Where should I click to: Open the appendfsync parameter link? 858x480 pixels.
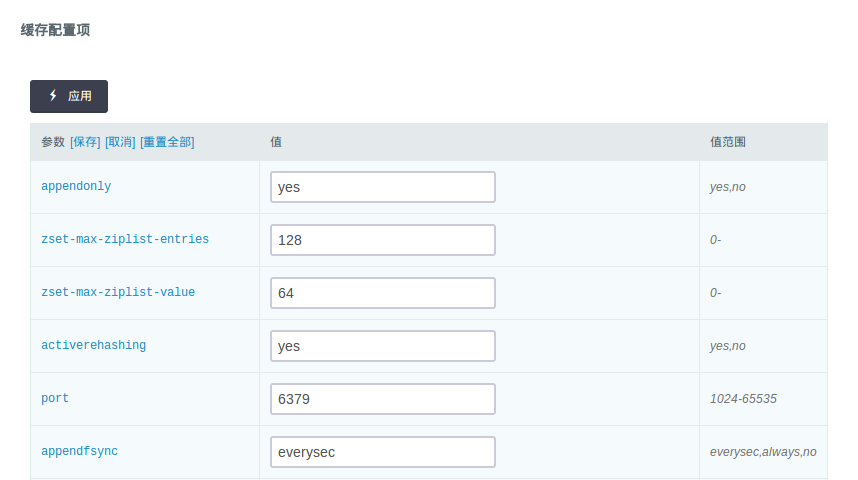point(79,451)
